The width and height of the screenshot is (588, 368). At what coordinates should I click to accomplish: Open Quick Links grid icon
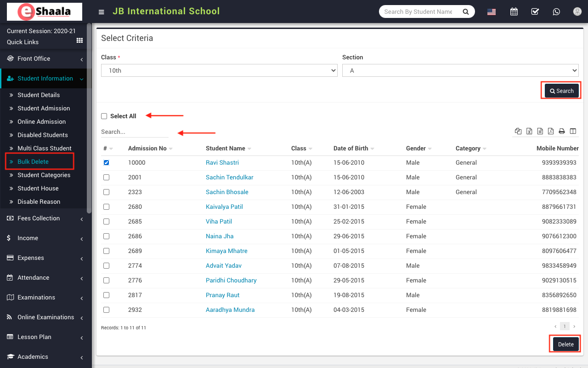79,41
